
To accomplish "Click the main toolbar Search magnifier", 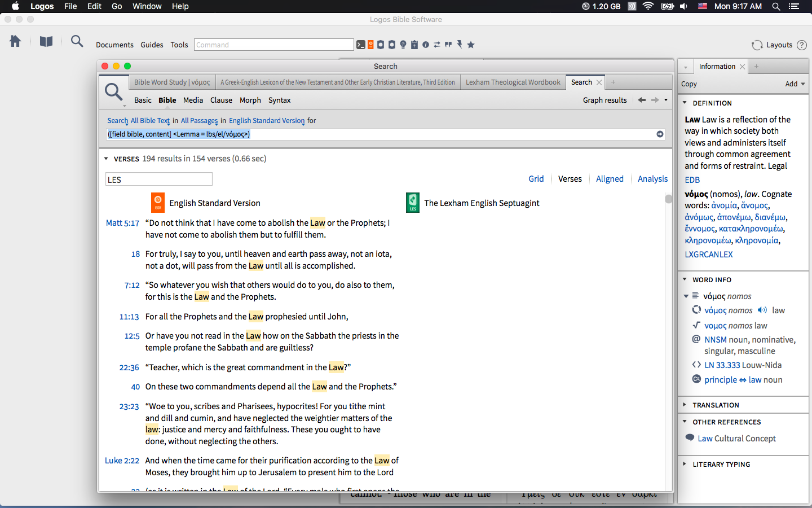I will point(77,41).
